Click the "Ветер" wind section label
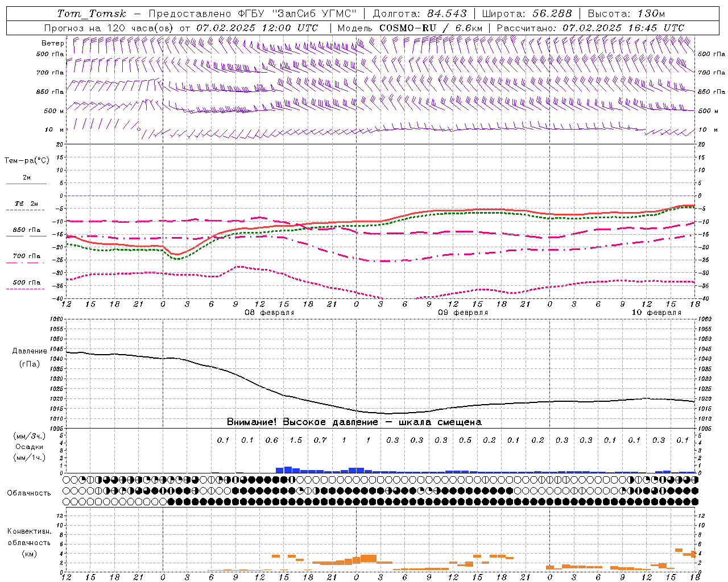Image resolution: width=728 pixels, height=582 pixels. pyautogui.click(x=52, y=43)
